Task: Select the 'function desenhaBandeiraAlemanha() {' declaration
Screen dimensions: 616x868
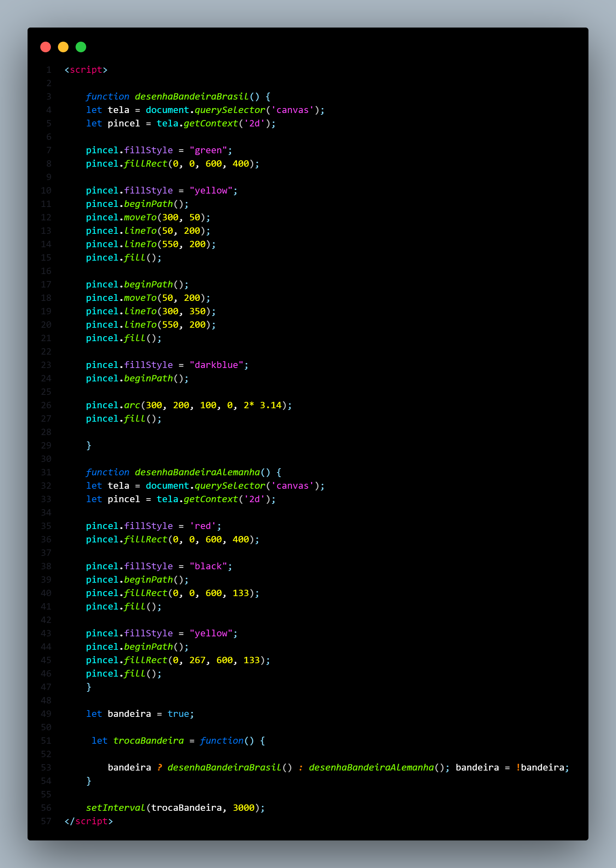Action: pyautogui.click(x=184, y=472)
